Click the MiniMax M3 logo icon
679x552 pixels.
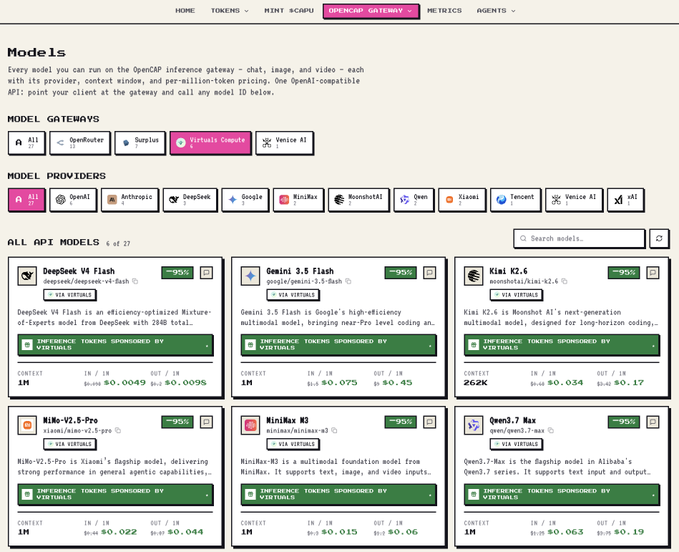[x=250, y=425]
